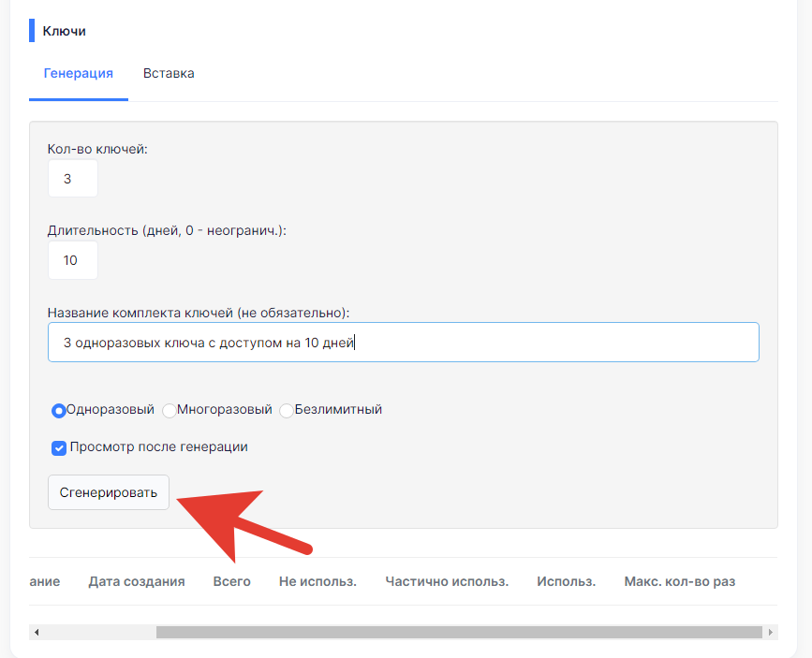The height and width of the screenshot is (658, 812).
Task: Click the Всего column header
Action: coord(232,581)
